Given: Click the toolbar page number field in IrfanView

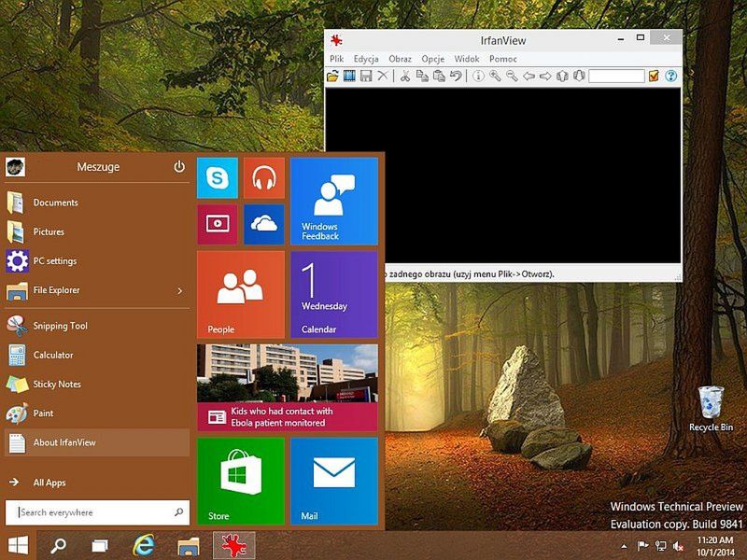Looking at the screenshot, I should point(616,76).
